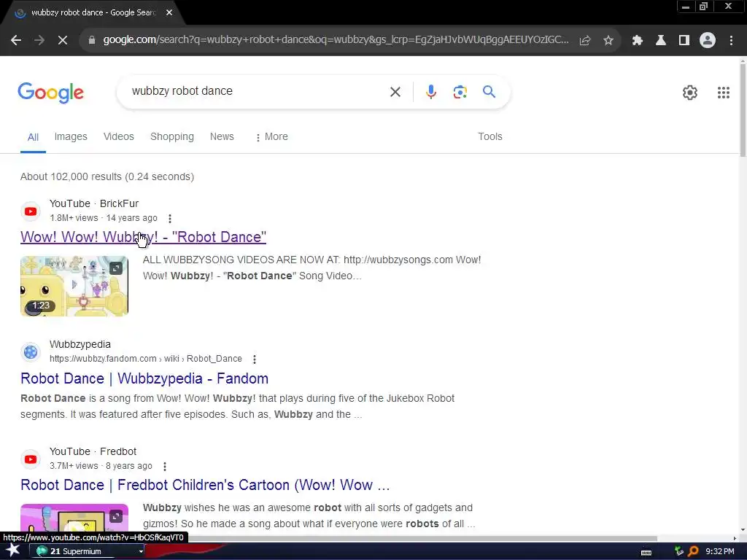Open Robot Dance Fredbot Children's Cartoon link
This screenshot has width=747, height=560.
(205, 485)
